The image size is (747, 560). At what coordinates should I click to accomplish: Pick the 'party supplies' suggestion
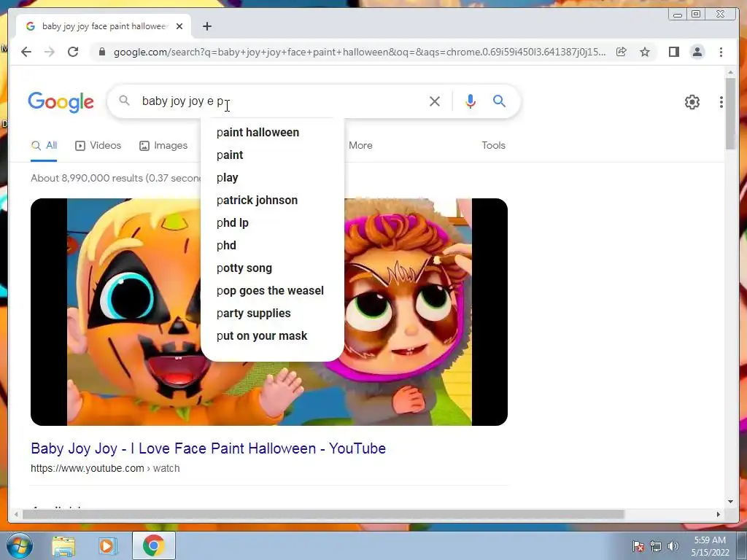(x=272, y=314)
